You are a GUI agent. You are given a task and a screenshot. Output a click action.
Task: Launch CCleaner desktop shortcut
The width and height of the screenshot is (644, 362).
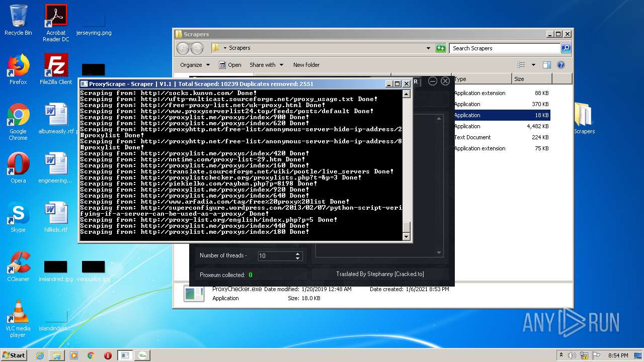[18, 266]
